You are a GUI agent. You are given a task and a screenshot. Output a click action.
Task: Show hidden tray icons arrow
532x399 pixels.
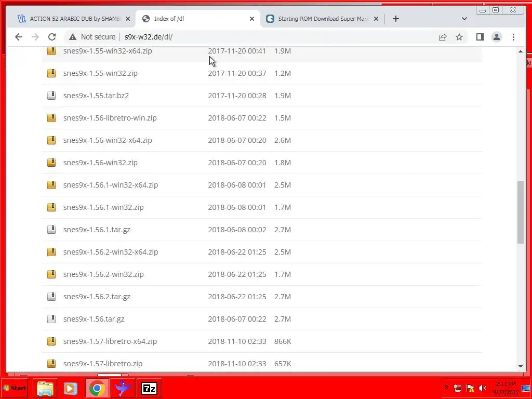click(446, 388)
